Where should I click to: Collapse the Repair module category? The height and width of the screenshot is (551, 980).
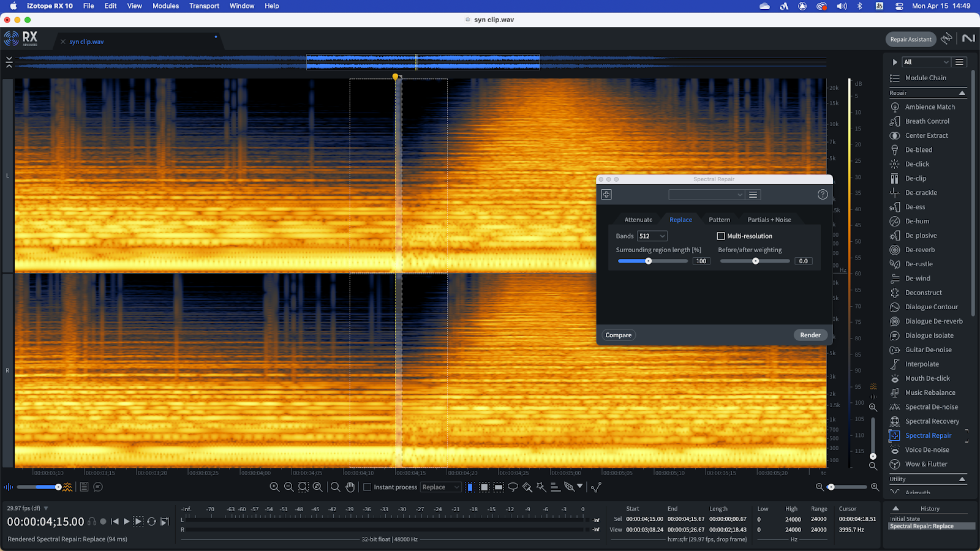pyautogui.click(x=962, y=93)
